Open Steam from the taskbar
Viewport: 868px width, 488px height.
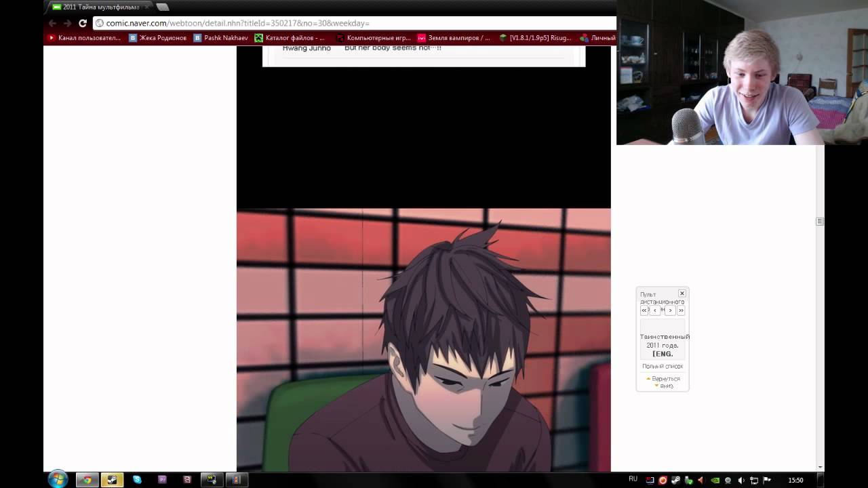[112, 480]
